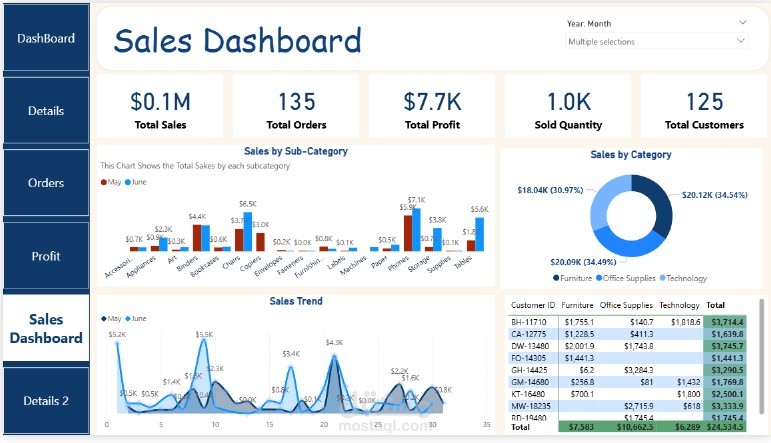Select the $0.1M Total Sales card
The width and height of the screenshot is (771, 443).
point(160,106)
